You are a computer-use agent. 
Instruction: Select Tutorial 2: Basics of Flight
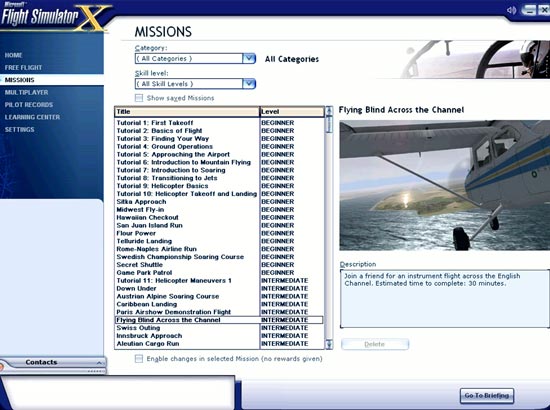point(219,130)
